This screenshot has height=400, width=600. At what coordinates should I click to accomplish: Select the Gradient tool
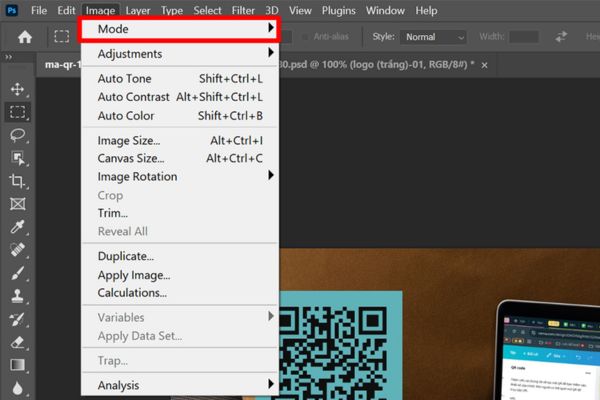[17, 365]
